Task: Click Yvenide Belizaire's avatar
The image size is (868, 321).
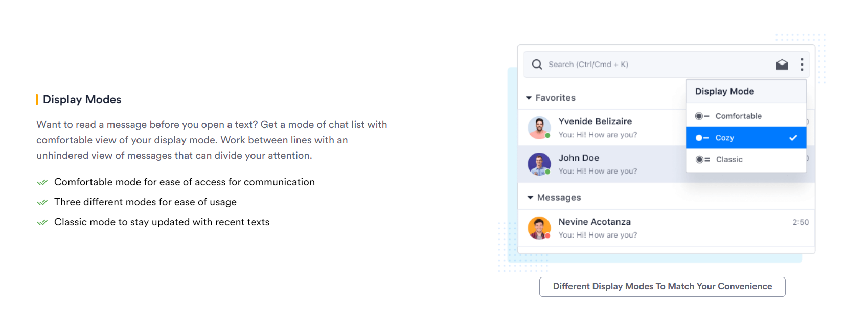Action: point(539,127)
